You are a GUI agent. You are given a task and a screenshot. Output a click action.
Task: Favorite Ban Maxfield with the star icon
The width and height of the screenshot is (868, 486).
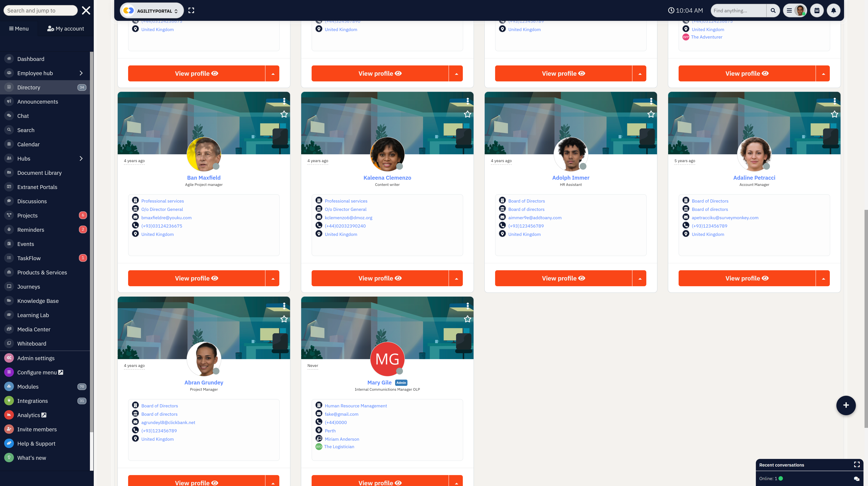point(284,114)
